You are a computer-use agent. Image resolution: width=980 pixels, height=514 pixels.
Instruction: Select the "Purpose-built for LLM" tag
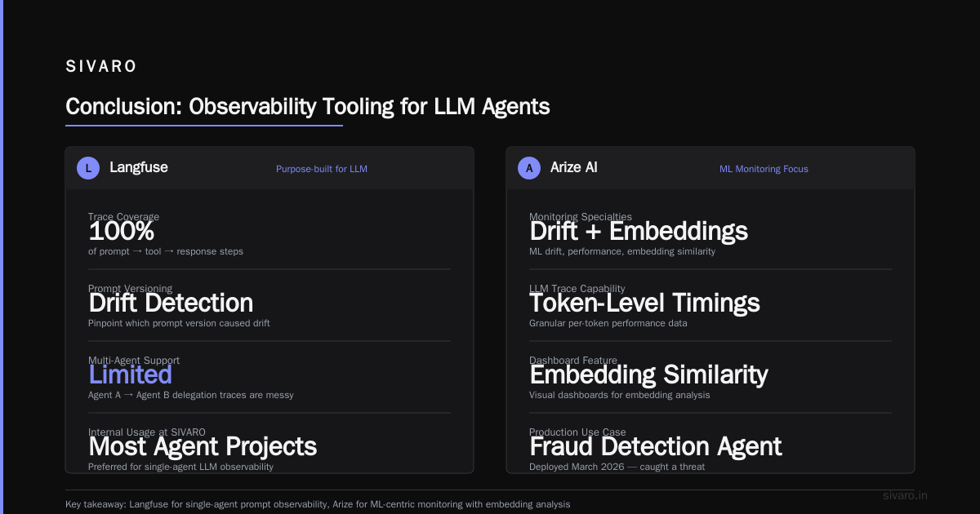322,169
